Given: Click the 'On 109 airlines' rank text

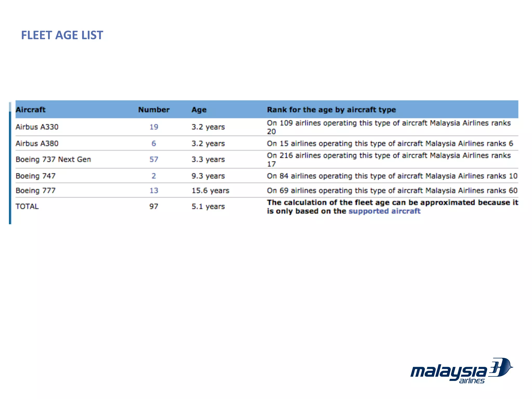Looking at the screenshot, I should pos(389,127).
